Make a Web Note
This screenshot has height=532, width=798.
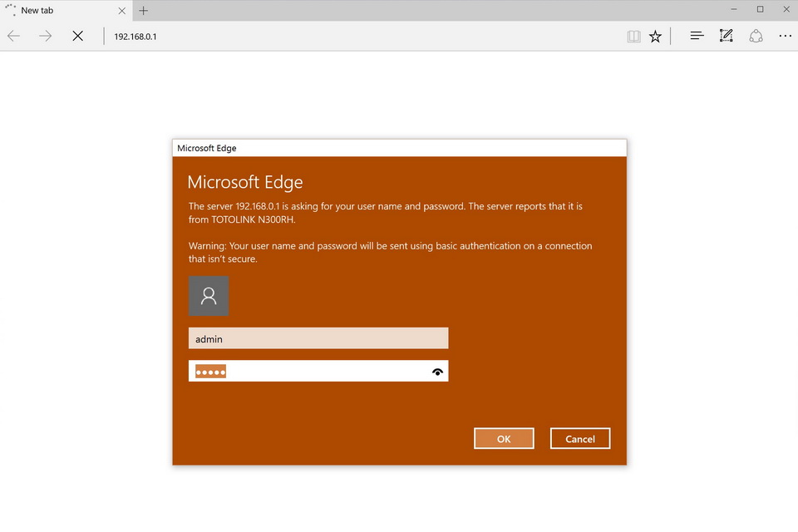(x=726, y=36)
